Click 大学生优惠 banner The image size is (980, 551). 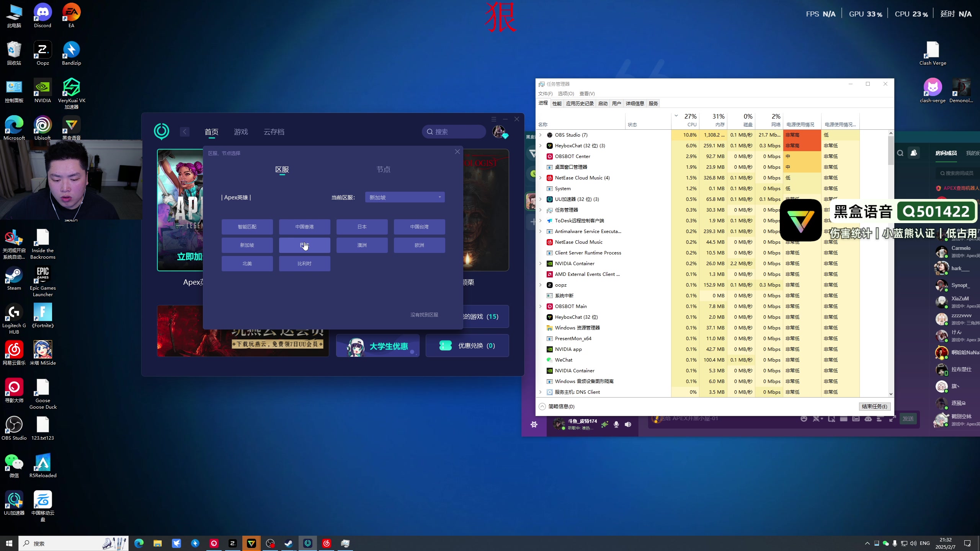coord(377,346)
